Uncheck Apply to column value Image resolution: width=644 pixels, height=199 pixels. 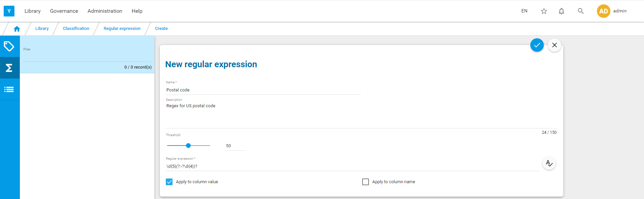pos(169,182)
